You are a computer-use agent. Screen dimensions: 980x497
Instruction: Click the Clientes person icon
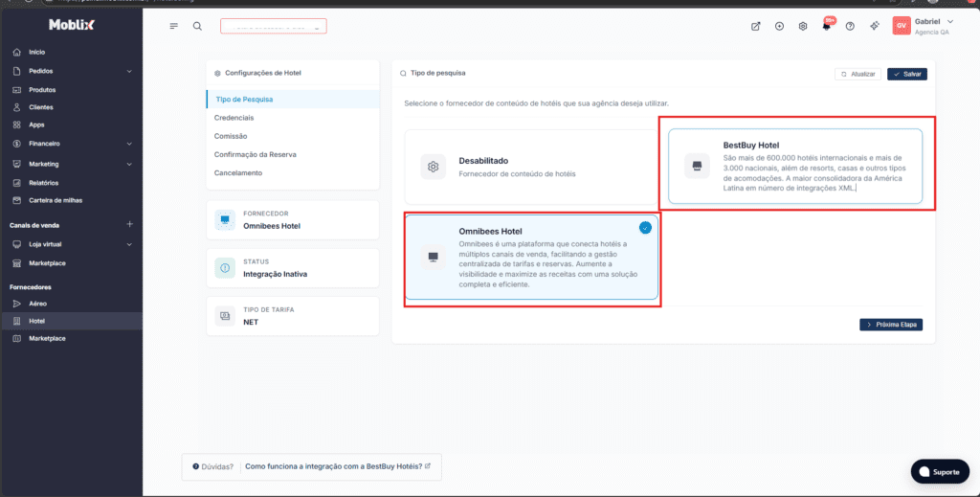(x=17, y=107)
